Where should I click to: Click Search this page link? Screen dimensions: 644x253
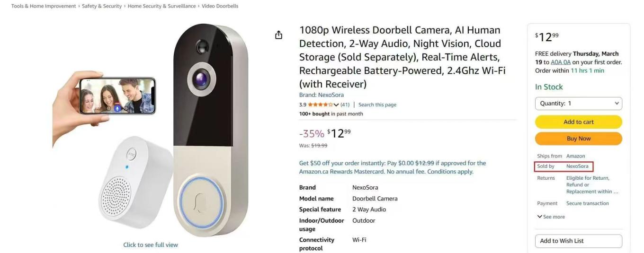pos(377,105)
